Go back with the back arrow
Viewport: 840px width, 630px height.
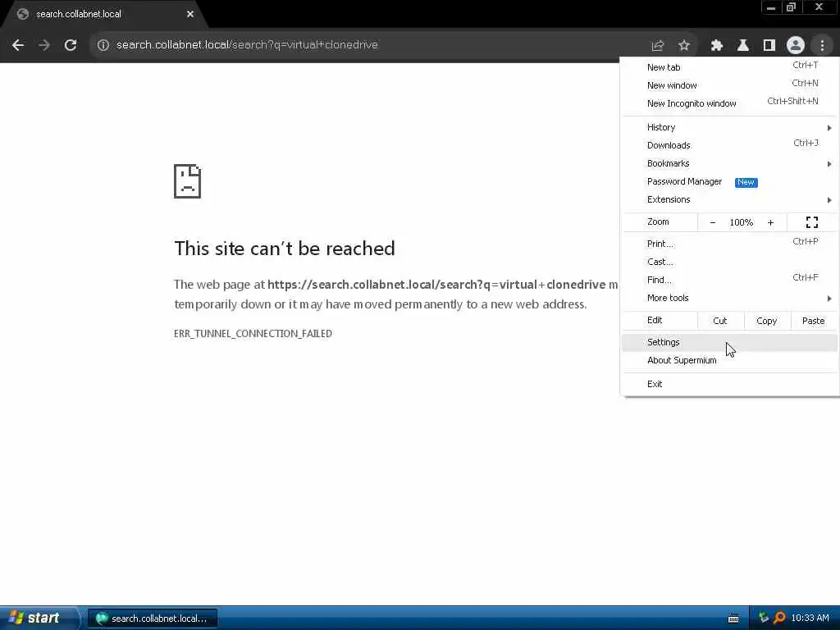[x=18, y=45]
